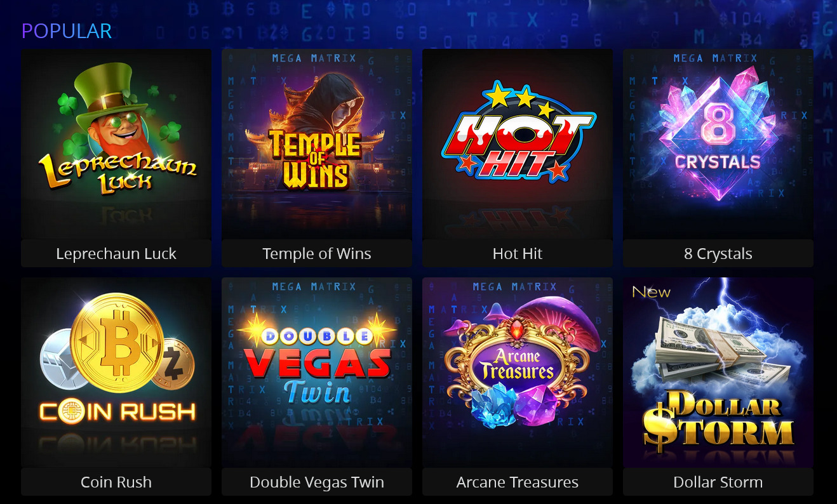The image size is (837, 504).
Task: Click the 8 Crystals title label
Action: [718, 254]
